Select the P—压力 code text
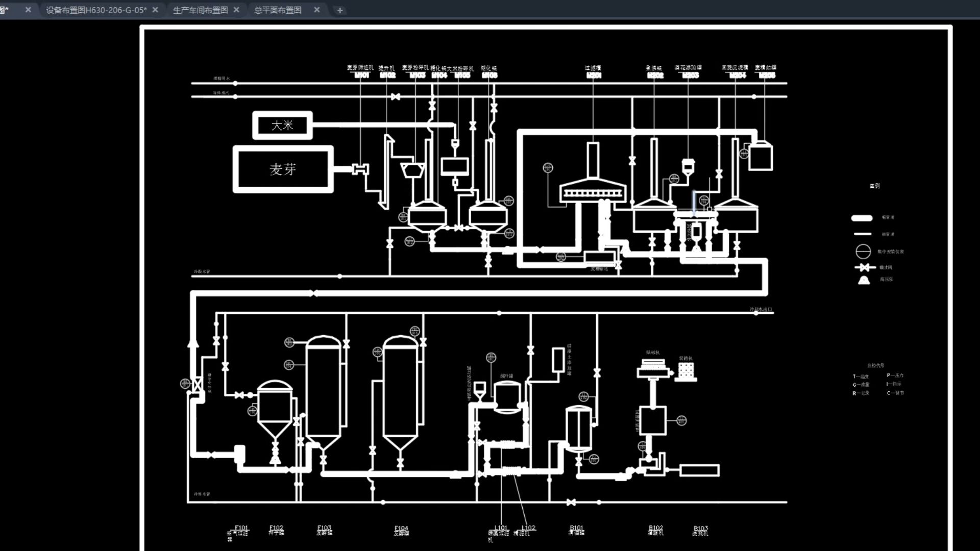Image resolution: width=980 pixels, height=551 pixels. [895, 375]
